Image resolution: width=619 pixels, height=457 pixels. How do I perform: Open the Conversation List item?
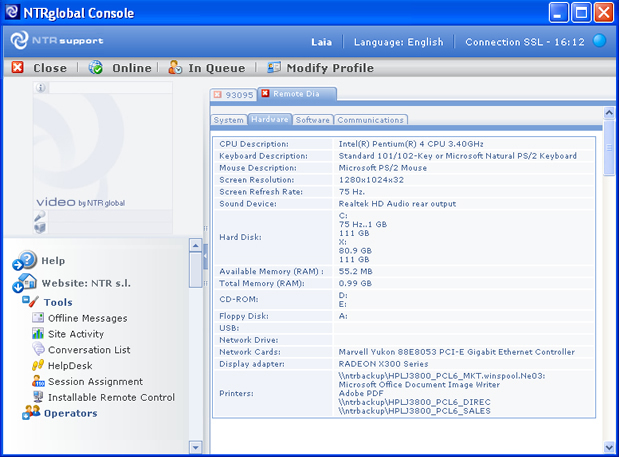tap(89, 350)
